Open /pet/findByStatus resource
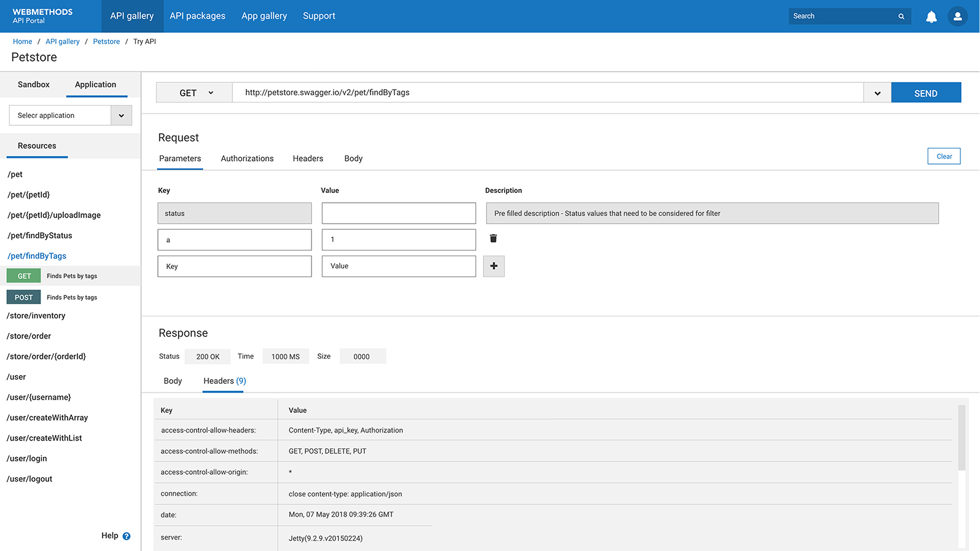 (x=40, y=235)
